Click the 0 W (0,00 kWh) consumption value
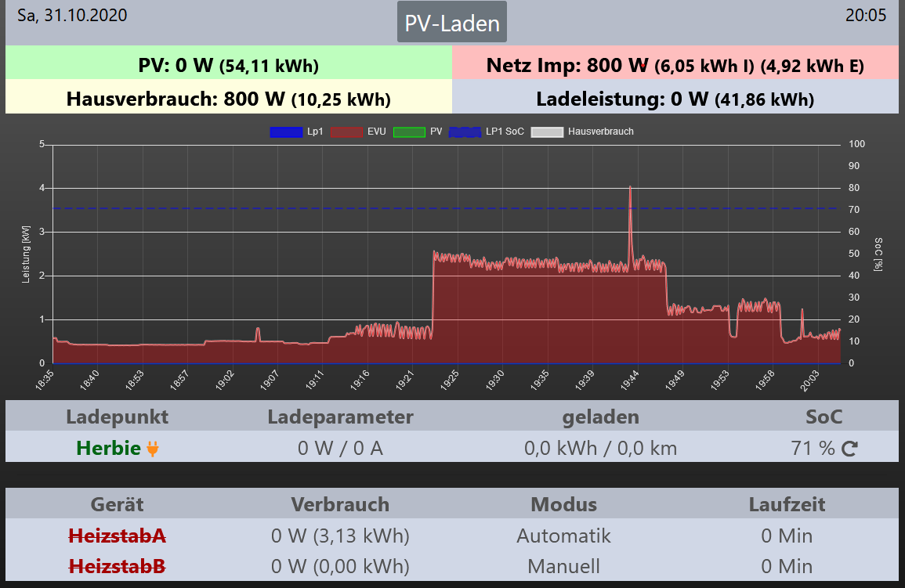The height and width of the screenshot is (588, 905). 340,566
